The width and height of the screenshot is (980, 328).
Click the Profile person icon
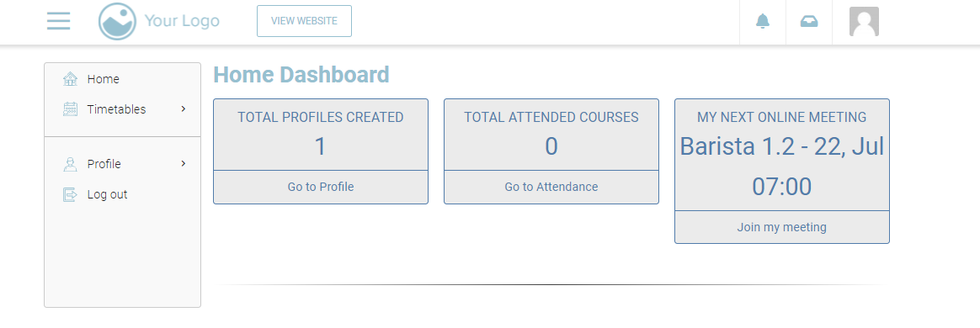[70, 164]
